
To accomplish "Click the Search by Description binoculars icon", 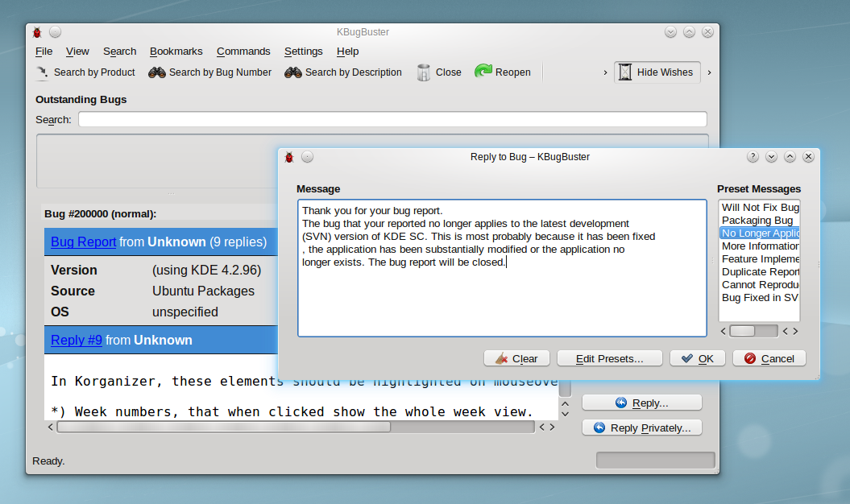I will (293, 72).
